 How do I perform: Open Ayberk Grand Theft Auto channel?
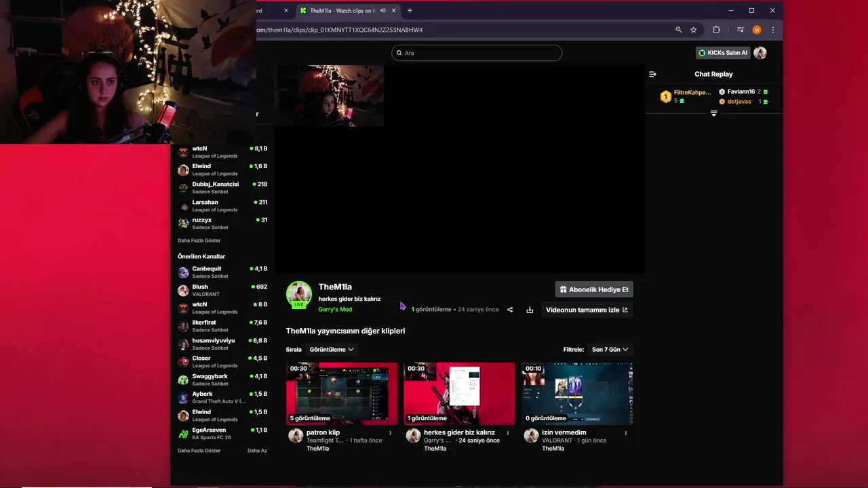(x=222, y=397)
